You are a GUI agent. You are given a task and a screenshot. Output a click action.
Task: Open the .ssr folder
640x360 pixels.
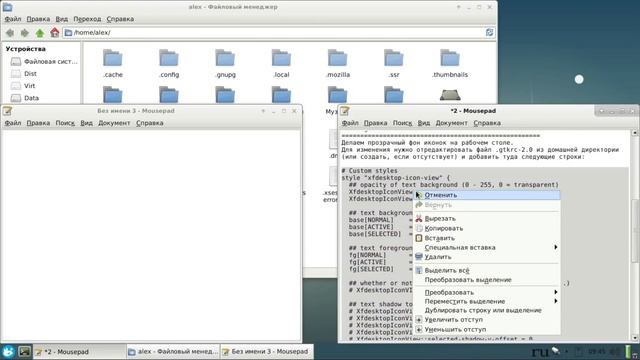[x=394, y=63]
